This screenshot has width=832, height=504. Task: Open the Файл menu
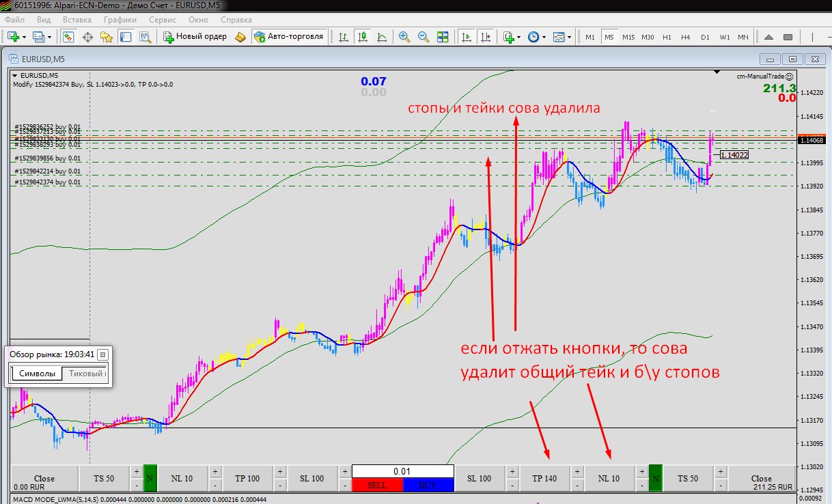[15, 20]
